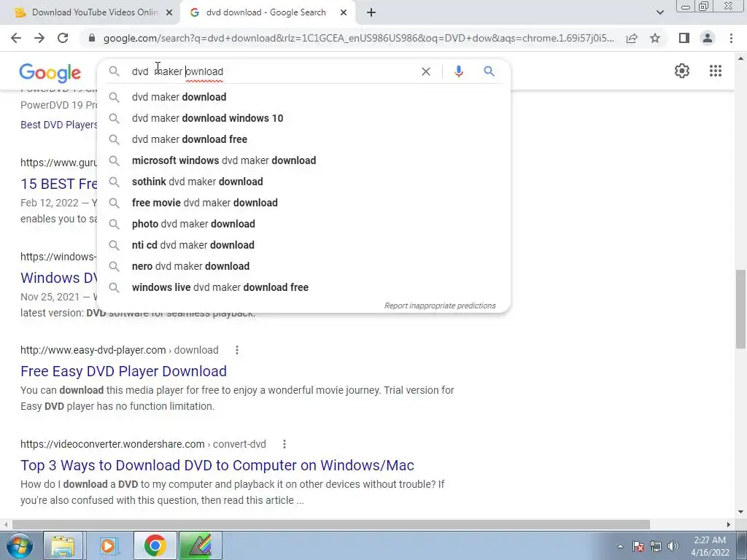Open the Best DVD Players link
Viewport: 747px width, 560px height.
pos(58,125)
